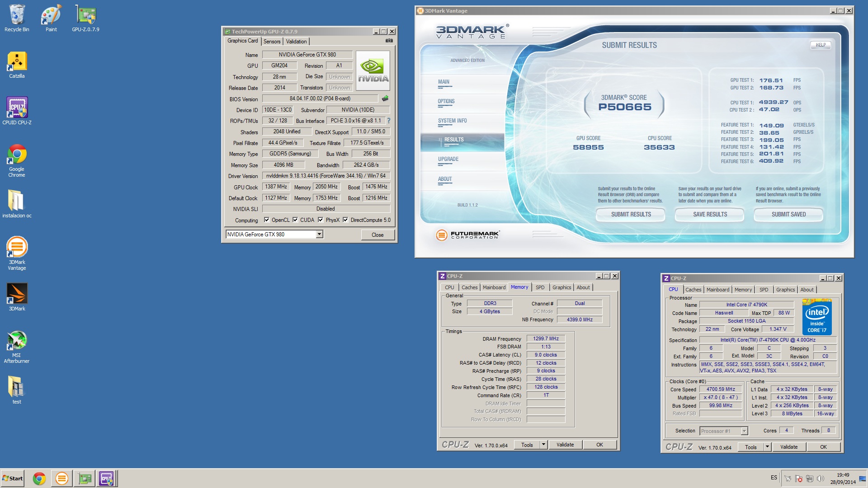Click the SUBMIT RESULTS button
This screenshot has width=868, height=488.
tap(631, 215)
